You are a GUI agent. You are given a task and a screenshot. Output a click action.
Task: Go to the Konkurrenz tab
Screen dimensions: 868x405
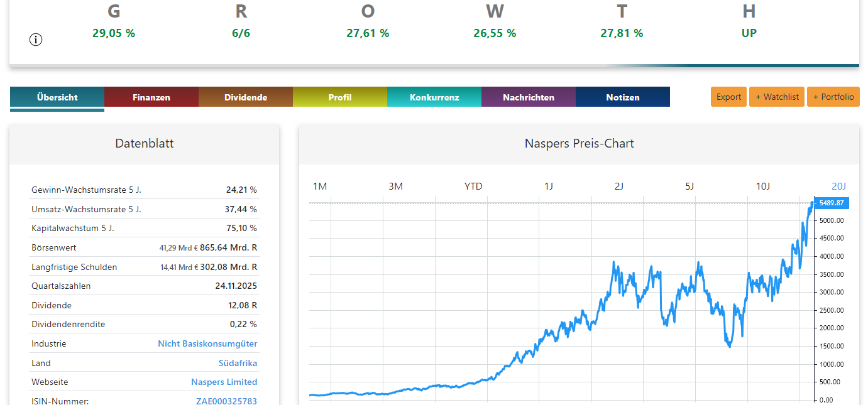click(x=434, y=97)
